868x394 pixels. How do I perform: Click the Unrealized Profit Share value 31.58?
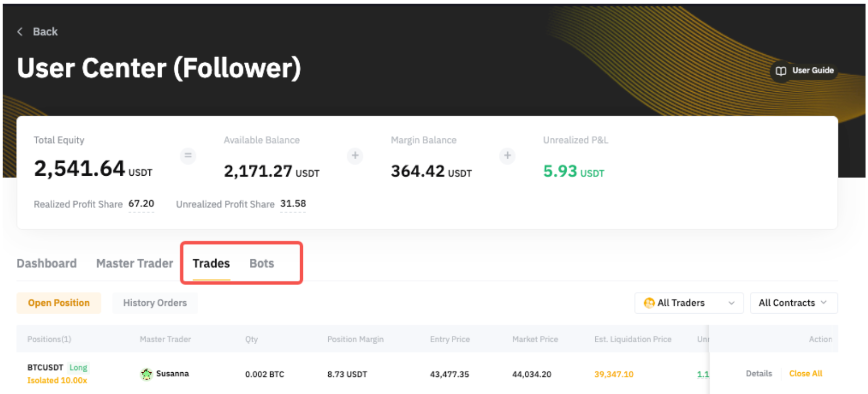coord(293,204)
